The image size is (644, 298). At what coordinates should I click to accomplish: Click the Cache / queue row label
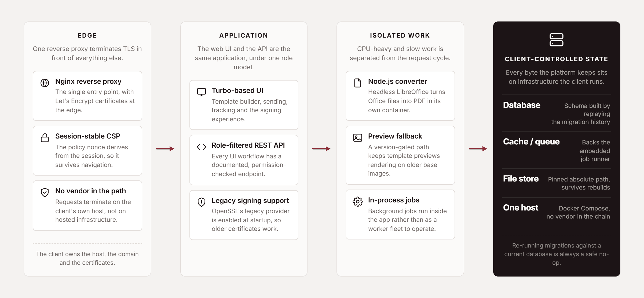click(531, 142)
